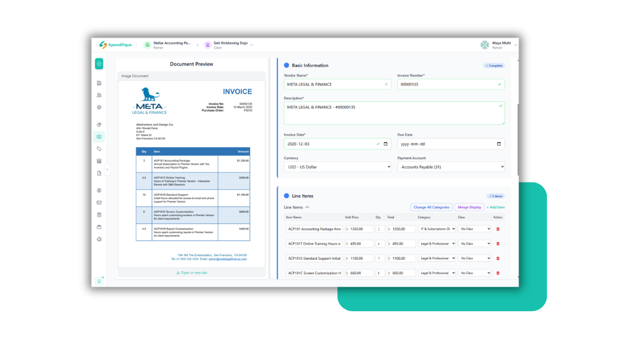Click the unit price field showing 495.00
The image size is (644, 337).
(359, 244)
